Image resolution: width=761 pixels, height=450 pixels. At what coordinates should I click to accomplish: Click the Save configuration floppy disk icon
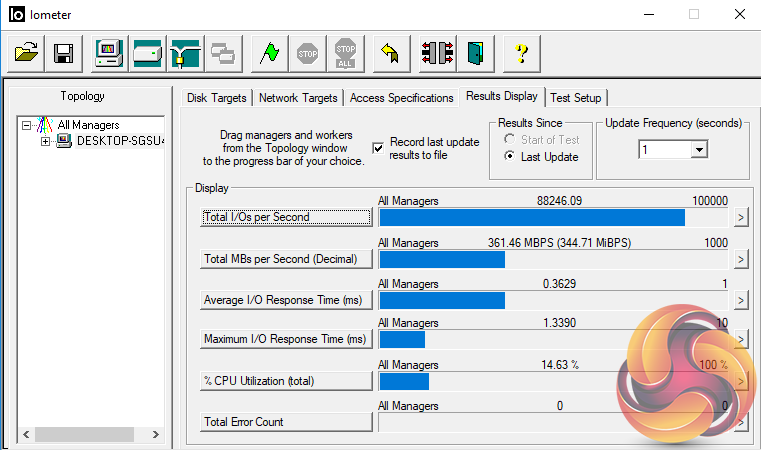(x=63, y=53)
